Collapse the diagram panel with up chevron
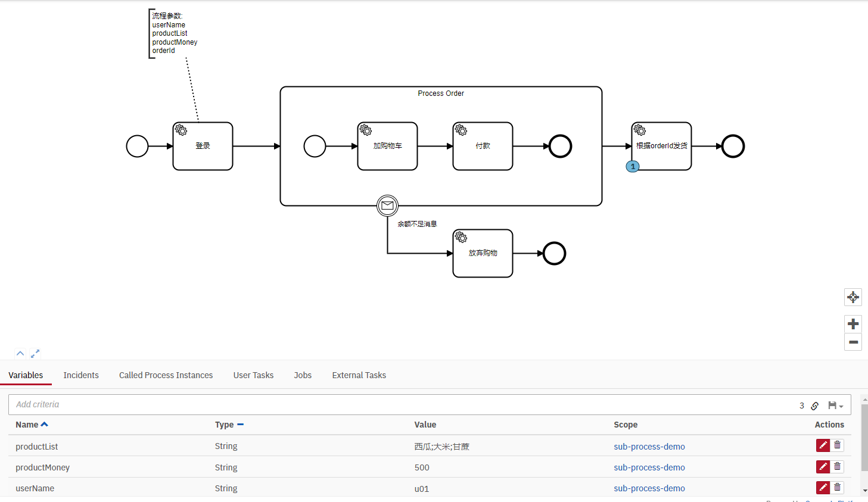Screen dimensions: 868x502 click(20, 353)
